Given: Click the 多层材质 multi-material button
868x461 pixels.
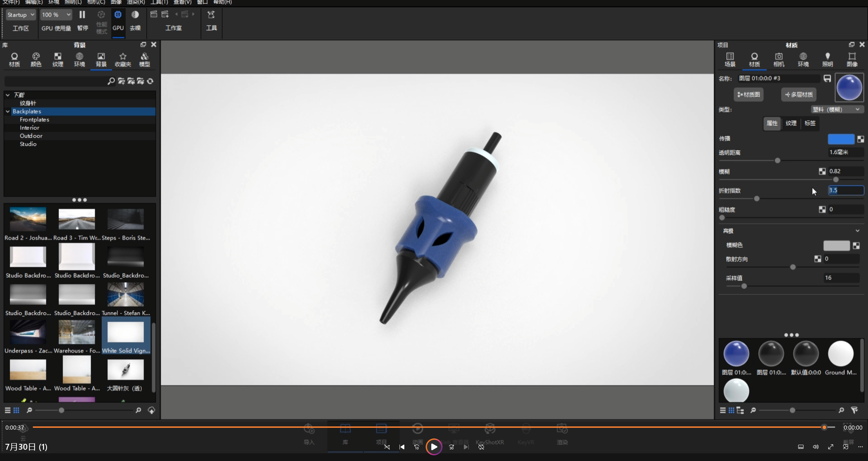Looking at the screenshot, I should click(x=799, y=95).
